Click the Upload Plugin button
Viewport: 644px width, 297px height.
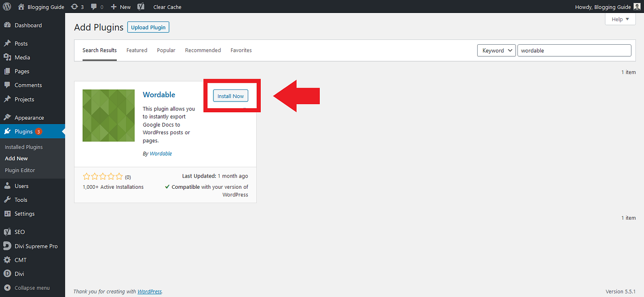coord(148,27)
